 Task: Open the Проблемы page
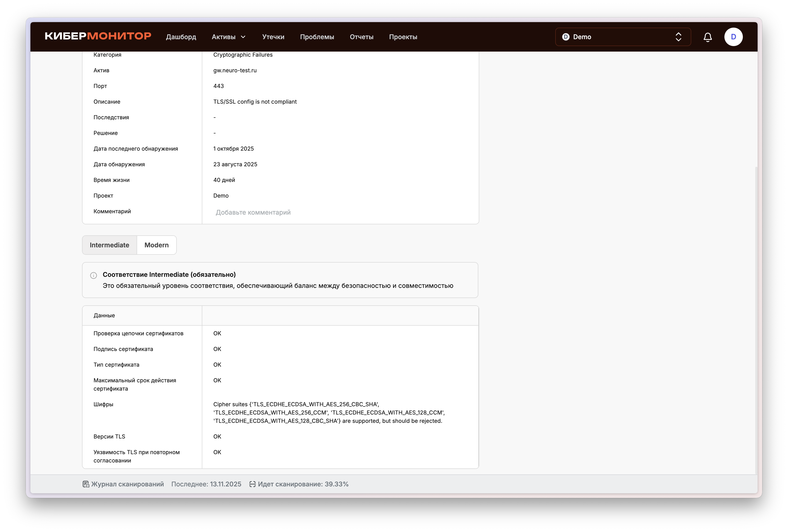coord(317,37)
